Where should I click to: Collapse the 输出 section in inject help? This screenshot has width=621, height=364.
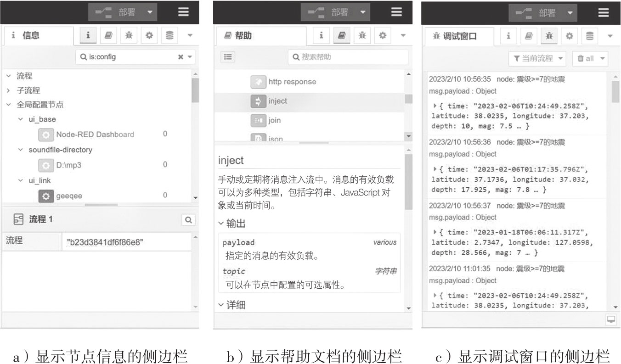221,224
